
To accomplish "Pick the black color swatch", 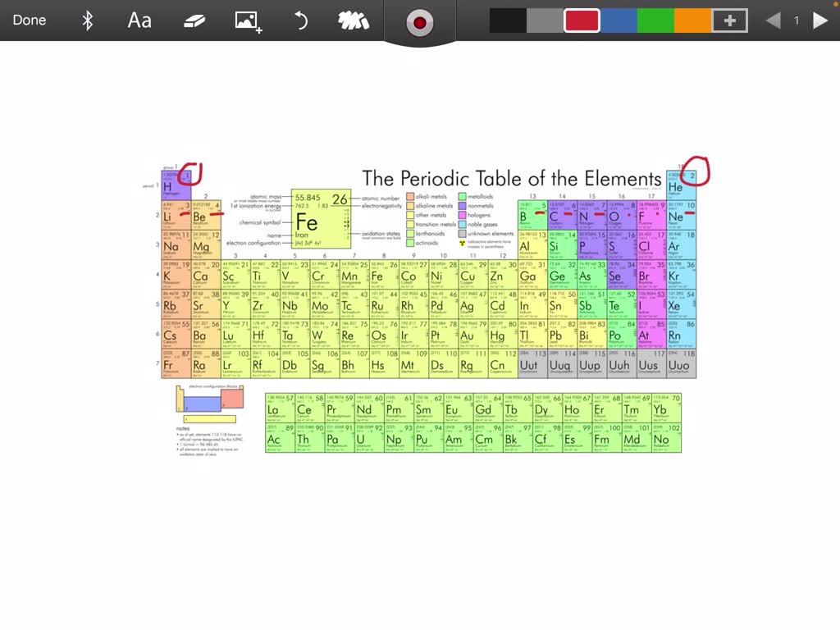I will 507,20.
